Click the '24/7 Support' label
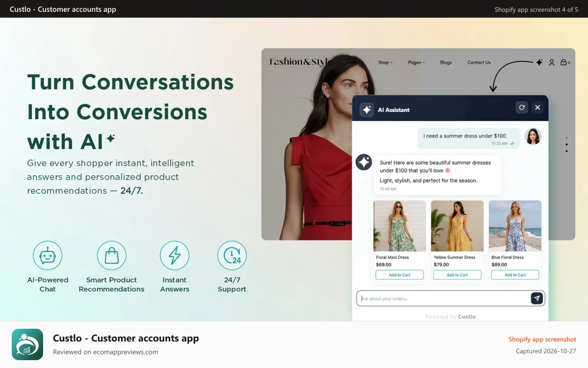The height and width of the screenshot is (368, 588). 232,285
